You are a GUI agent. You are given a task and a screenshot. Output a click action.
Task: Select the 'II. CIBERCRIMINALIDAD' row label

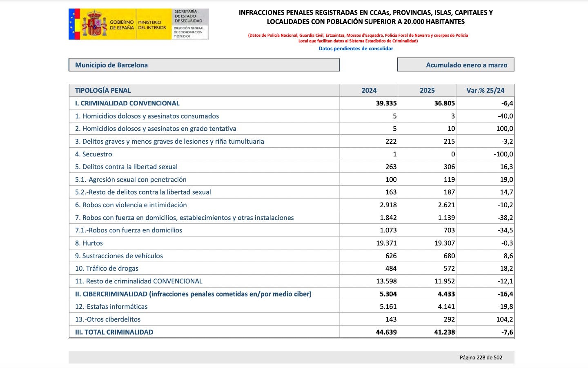(193, 294)
